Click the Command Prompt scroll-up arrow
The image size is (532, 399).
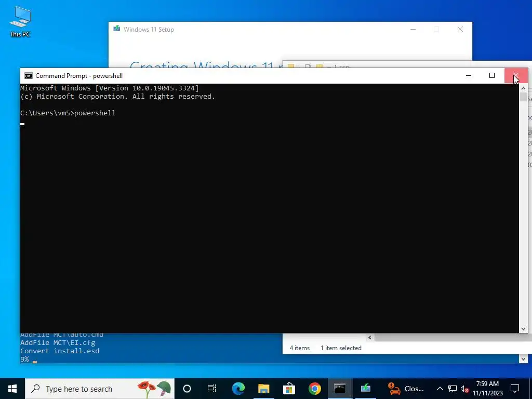[523, 88]
